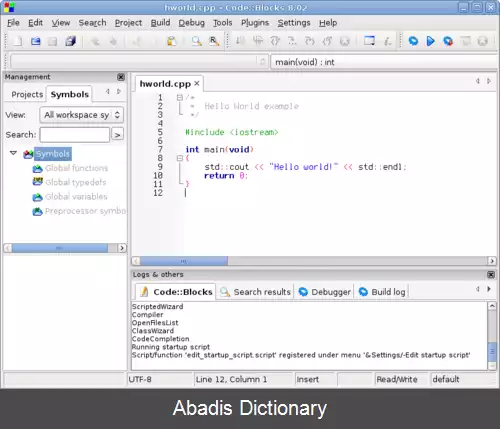Click the greyed Rebuild icon
Viewport: 500px width, 429px height.
pos(465,41)
